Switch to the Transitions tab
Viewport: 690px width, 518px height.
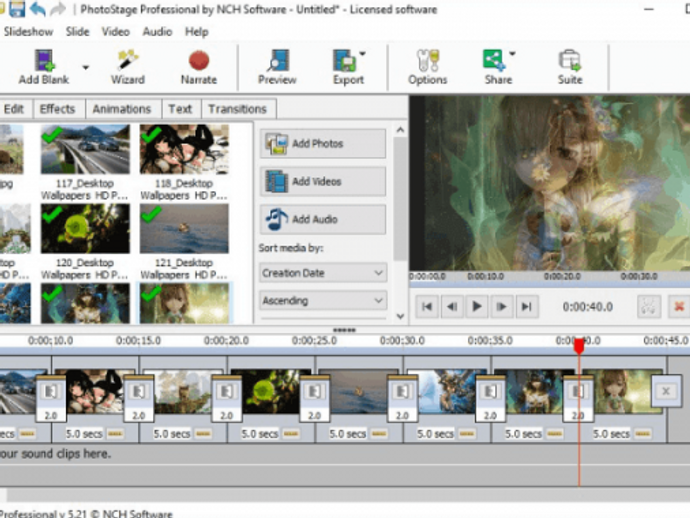click(x=238, y=109)
